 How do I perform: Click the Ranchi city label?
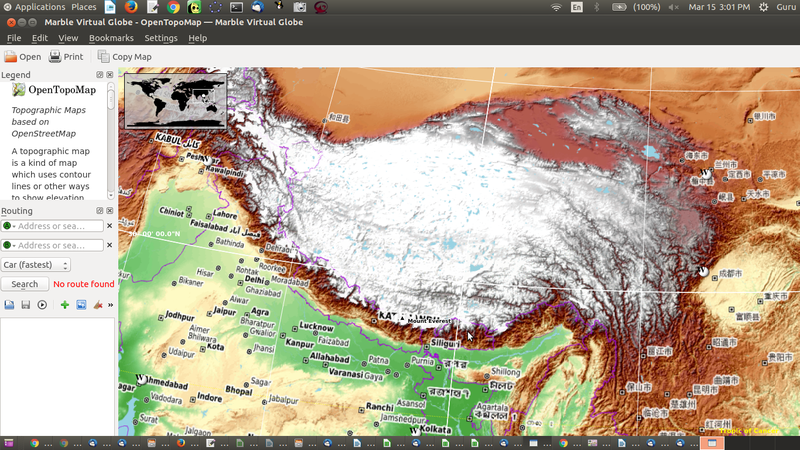[x=380, y=407]
